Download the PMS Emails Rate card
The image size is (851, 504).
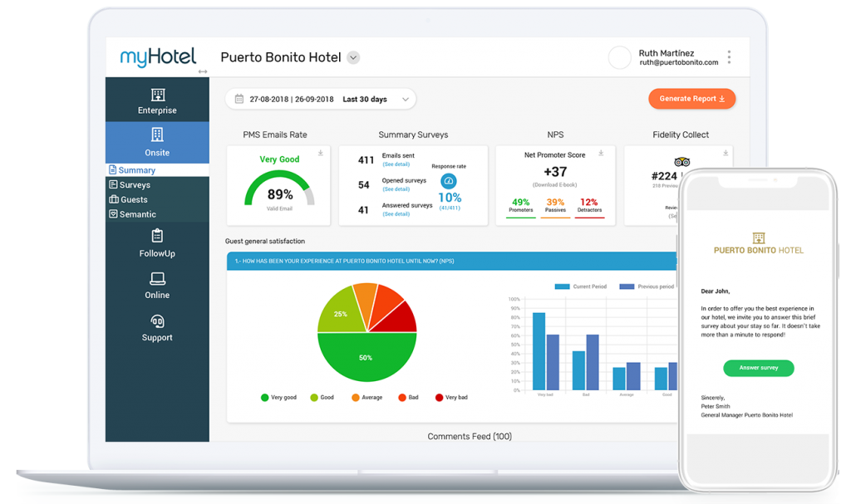(321, 153)
